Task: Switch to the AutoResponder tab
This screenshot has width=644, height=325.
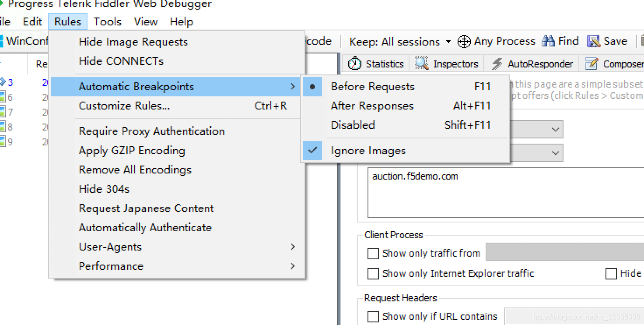Action: pos(531,64)
